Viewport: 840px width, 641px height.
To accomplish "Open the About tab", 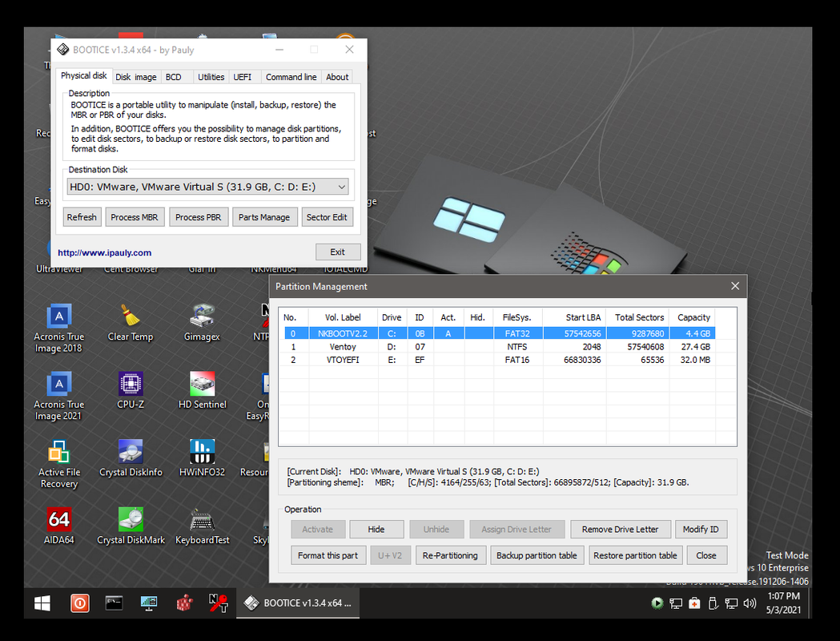I will (337, 77).
